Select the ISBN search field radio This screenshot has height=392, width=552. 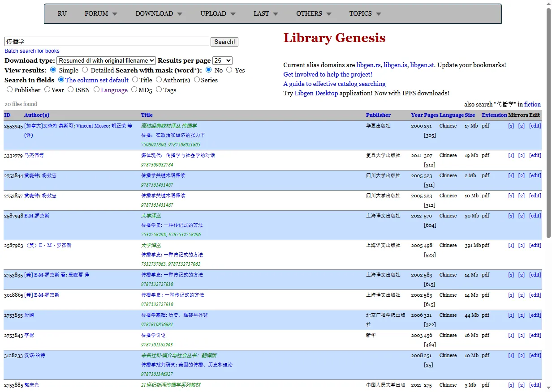click(x=70, y=89)
